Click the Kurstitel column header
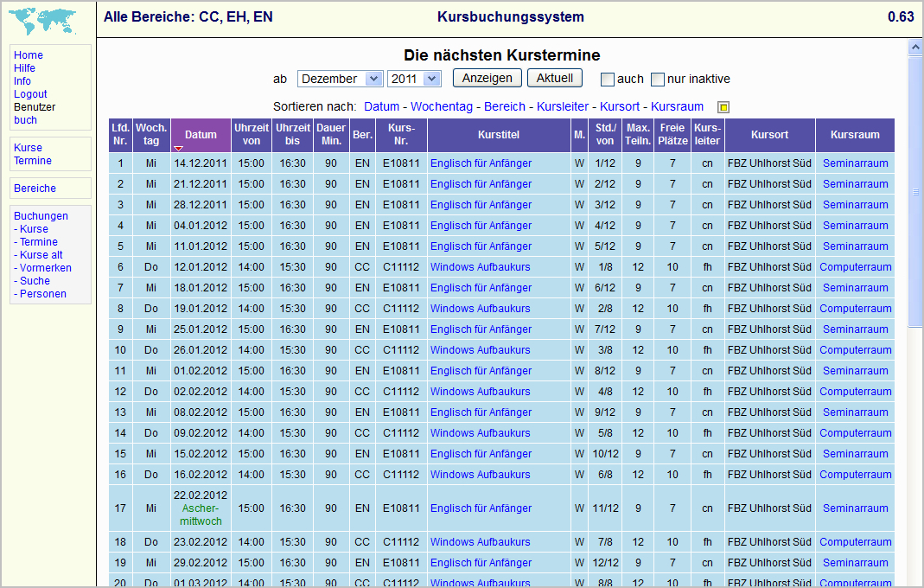 coord(499,135)
